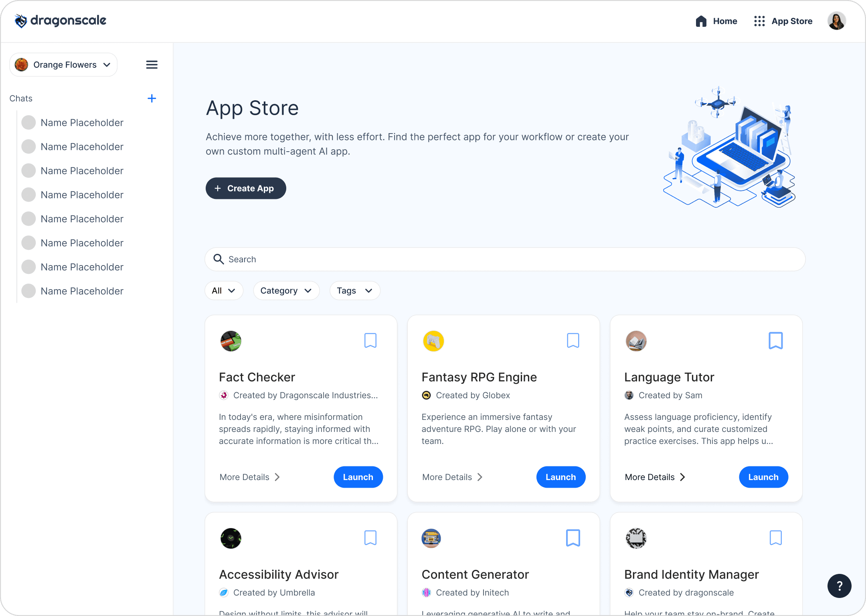Open the Category filter dropdown
Screen dimensions: 866x616
coord(286,290)
